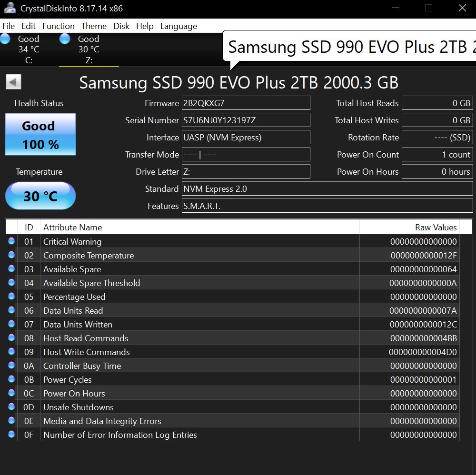Click the status orb for Data Units Written
476x475 pixels.
tap(11, 324)
